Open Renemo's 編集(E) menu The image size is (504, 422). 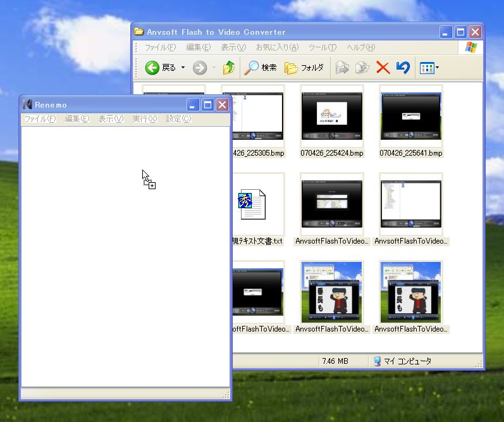coord(77,119)
